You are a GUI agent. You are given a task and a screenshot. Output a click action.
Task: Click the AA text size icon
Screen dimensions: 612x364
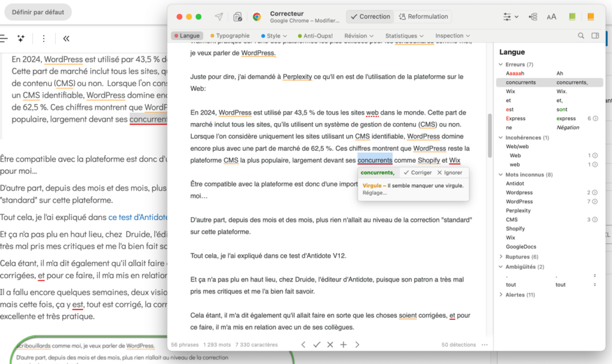click(x=551, y=17)
